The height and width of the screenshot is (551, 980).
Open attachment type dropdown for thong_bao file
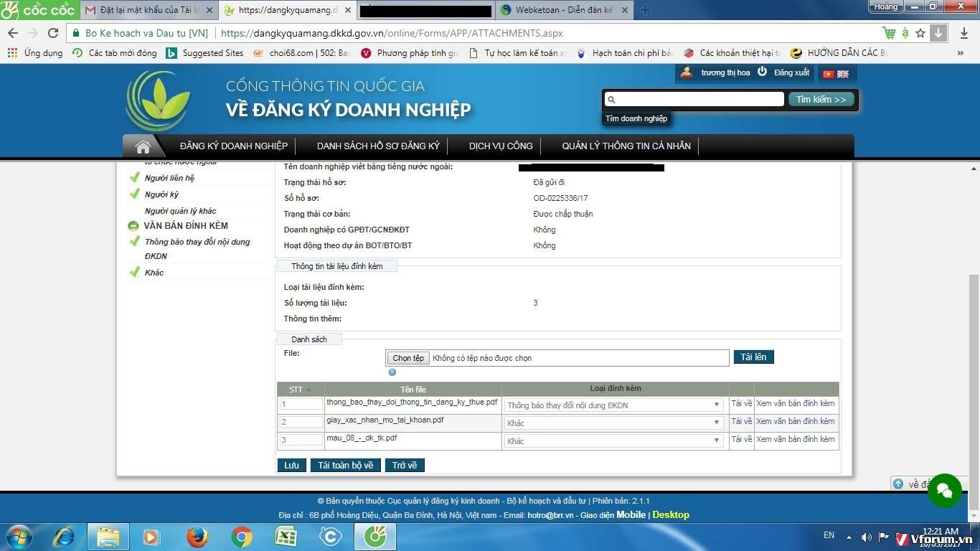click(x=613, y=405)
